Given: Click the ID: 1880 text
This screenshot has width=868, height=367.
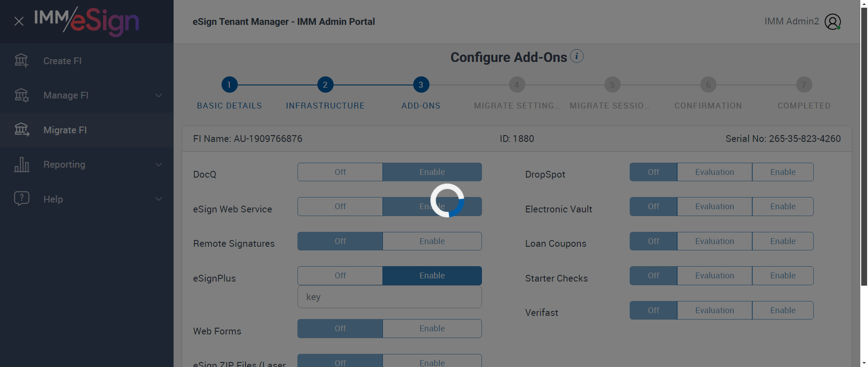Looking at the screenshot, I should [x=517, y=139].
